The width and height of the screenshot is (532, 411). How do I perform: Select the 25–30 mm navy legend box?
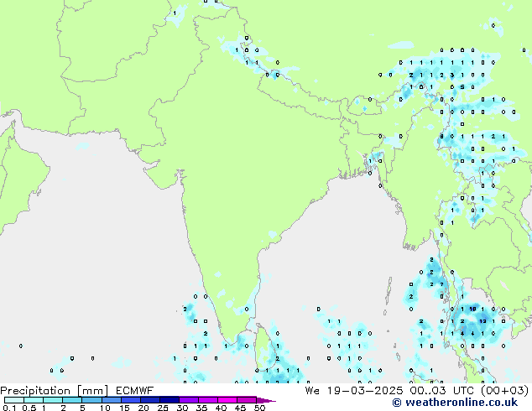[169, 400]
